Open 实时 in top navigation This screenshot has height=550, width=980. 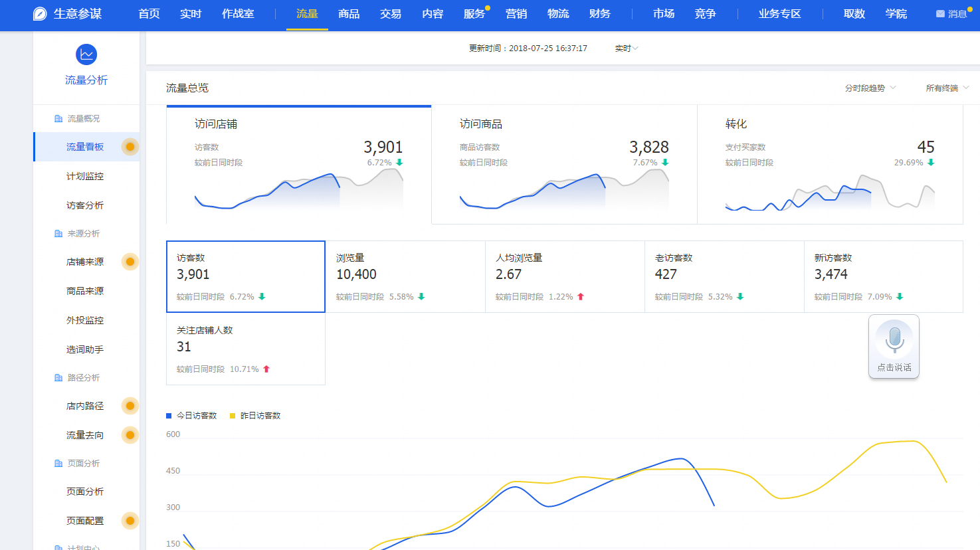click(x=191, y=14)
